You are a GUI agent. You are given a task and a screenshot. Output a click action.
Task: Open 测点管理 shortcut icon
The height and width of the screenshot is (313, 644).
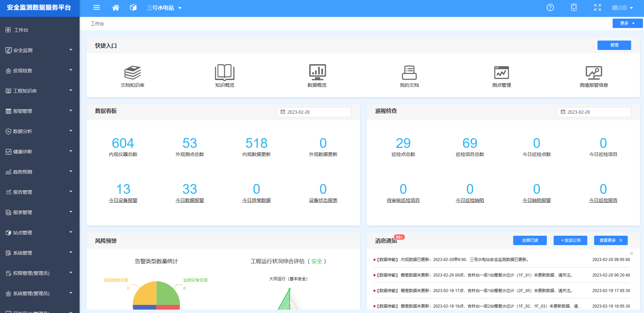click(501, 72)
